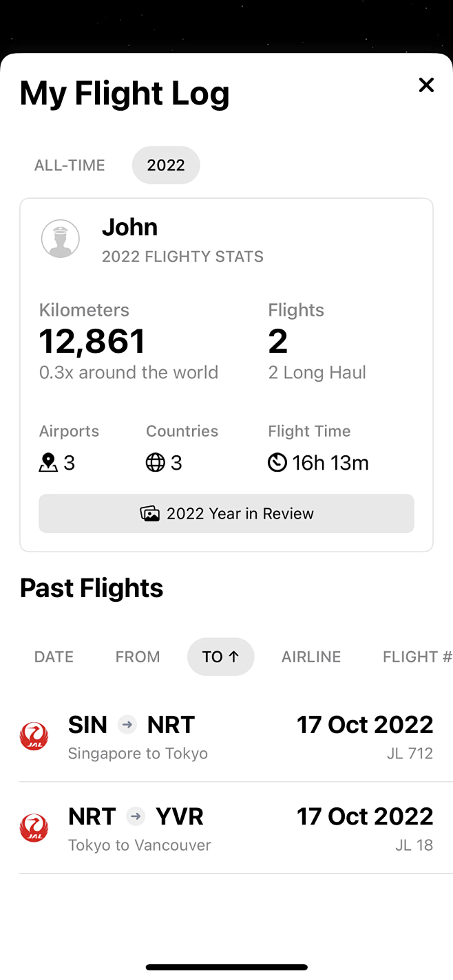
Task: Tap the Kilometers 12,861 stat
Action: click(92, 341)
